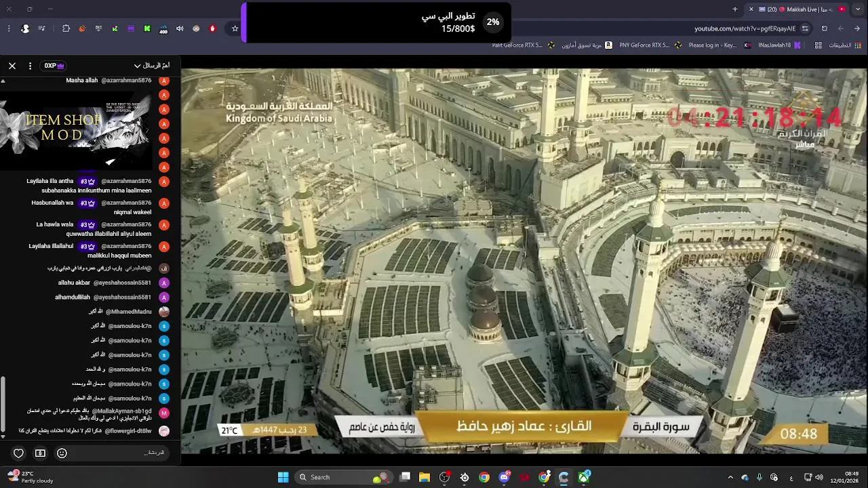The height and width of the screenshot is (488, 868).
Task: Expand the أهم الرسائل chat filter dropdown
Action: [151, 66]
